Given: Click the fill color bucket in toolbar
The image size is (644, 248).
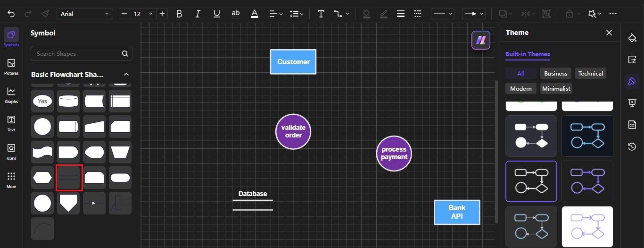Looking at the screenshot, I should point(367,14).
